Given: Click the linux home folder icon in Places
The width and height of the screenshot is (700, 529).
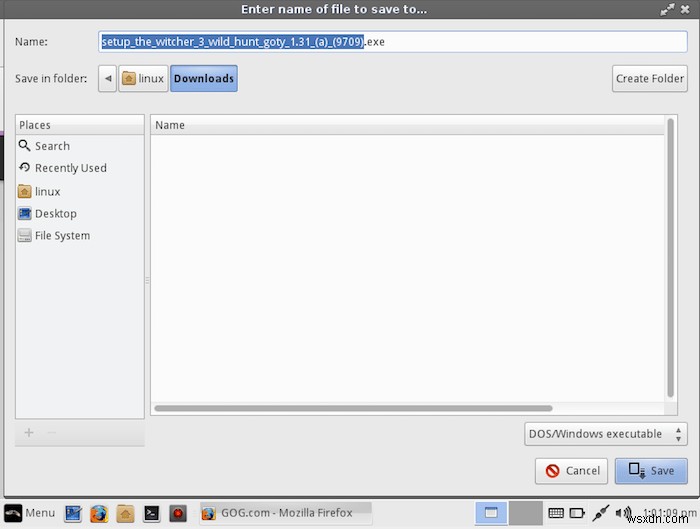Looking at the screenshot, I should (x=25, y=192).
